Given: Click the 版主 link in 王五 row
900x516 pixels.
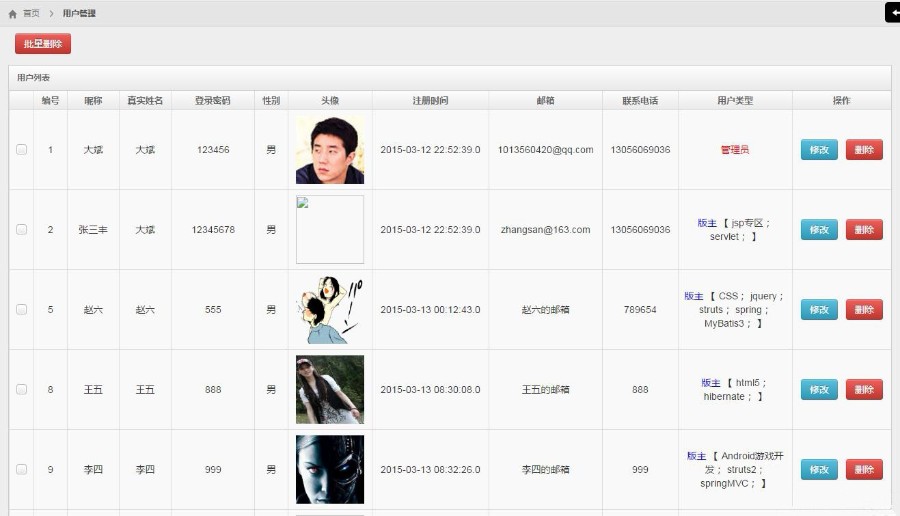Looking at the screenshot, I should pyautogui.click(x=711, y=382).
